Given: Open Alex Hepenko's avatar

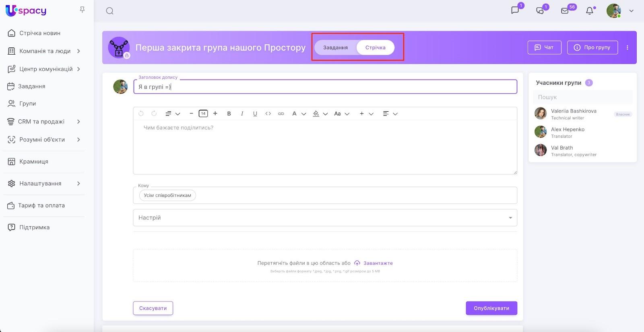Looking at the screenshot, I should (541, 132).
